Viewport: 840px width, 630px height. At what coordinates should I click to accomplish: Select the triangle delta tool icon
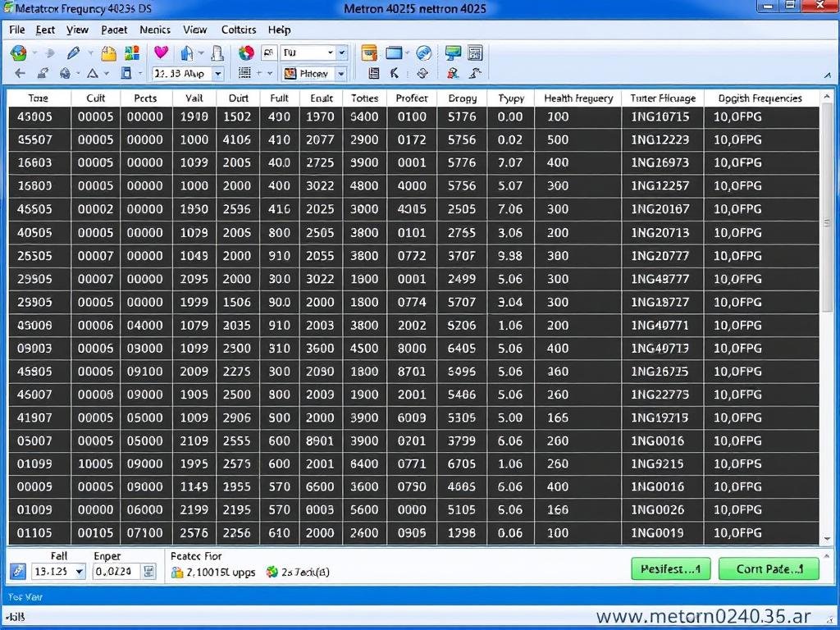[92, 73]
